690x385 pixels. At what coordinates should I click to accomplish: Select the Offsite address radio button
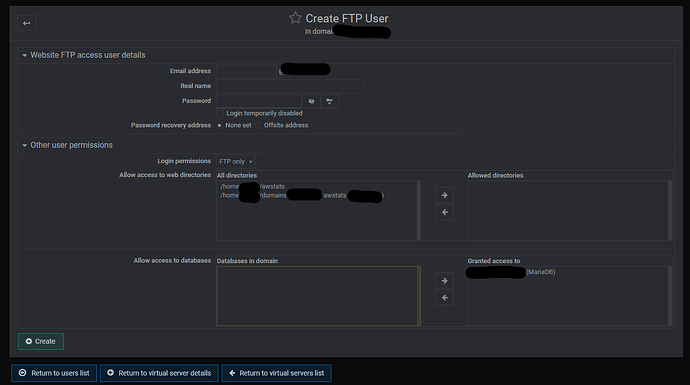click(x=258, y=125)
